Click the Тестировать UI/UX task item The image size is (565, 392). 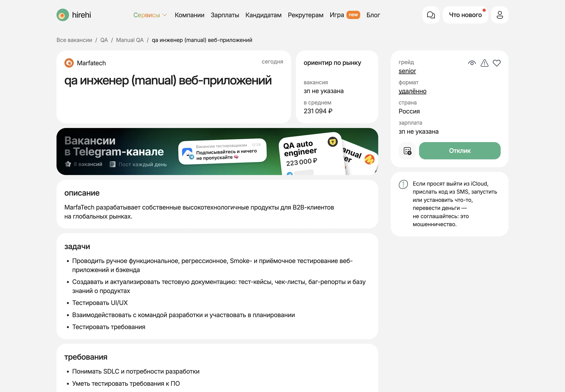[x=100, y=303]
